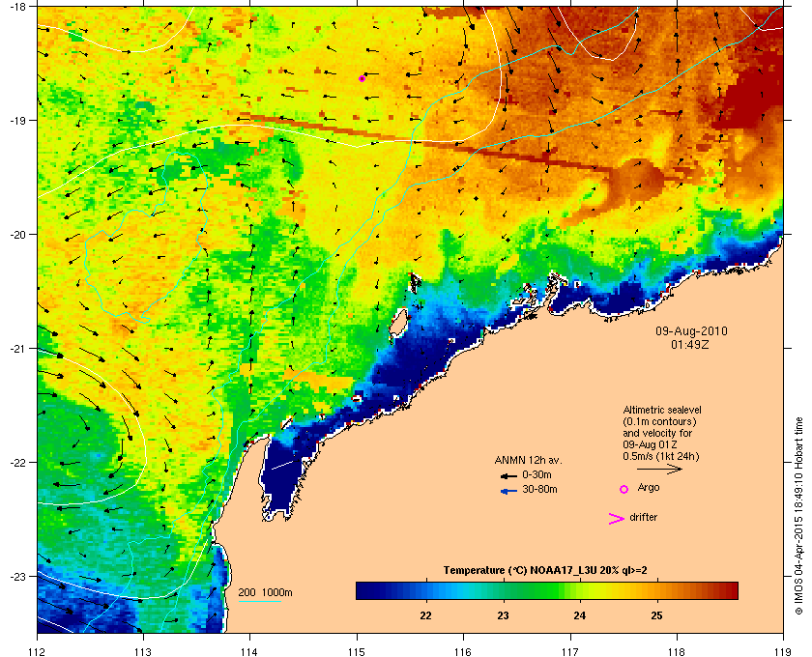Screen dimensions: 812x657
Task: Click the '0-30m' legend label
Action: pyautogui.click(x=536, y=474)
